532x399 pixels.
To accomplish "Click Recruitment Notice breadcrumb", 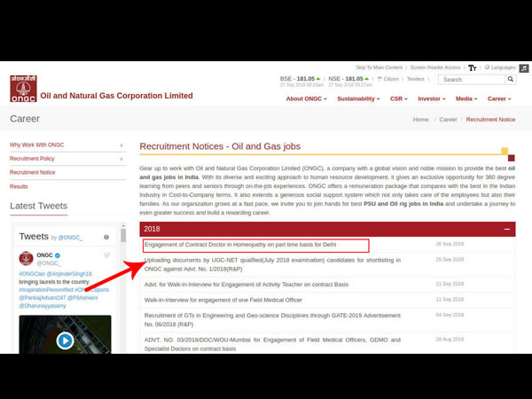I will tap(490, 120).
